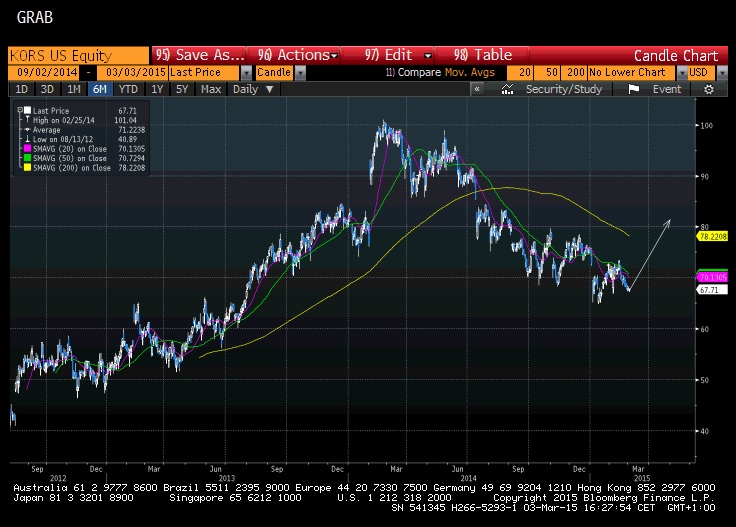Select the 1M time range tab
Screen dimensions: 736x527
click(x=74, y=89)
